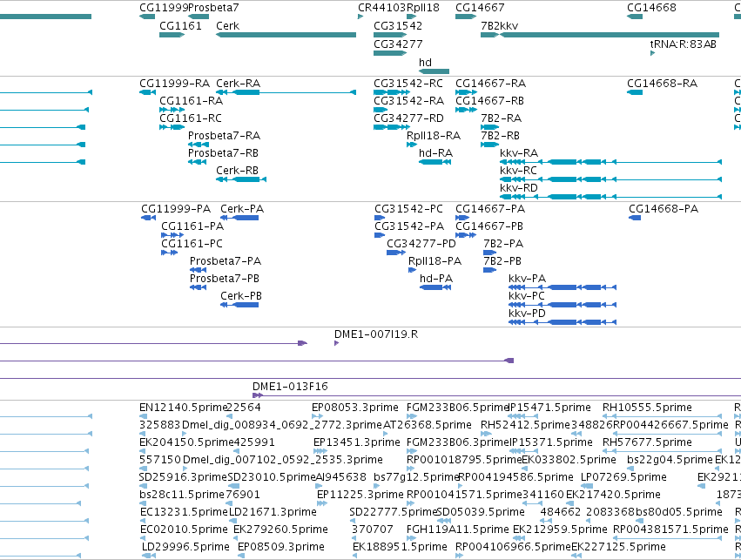This screenshot has width=741, height=560.
Task: Click the EST label "EP13451.3prime"
Action: (357, 442)
